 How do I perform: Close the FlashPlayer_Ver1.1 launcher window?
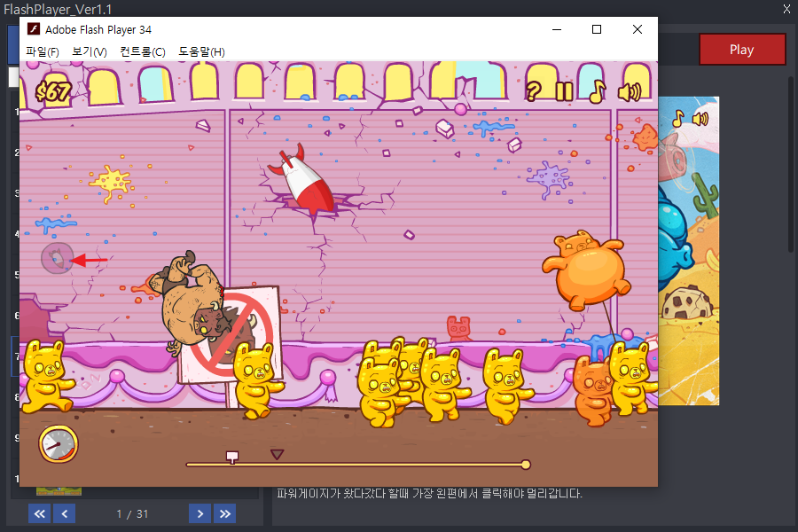pyautogui.click(x=786, y=9)
